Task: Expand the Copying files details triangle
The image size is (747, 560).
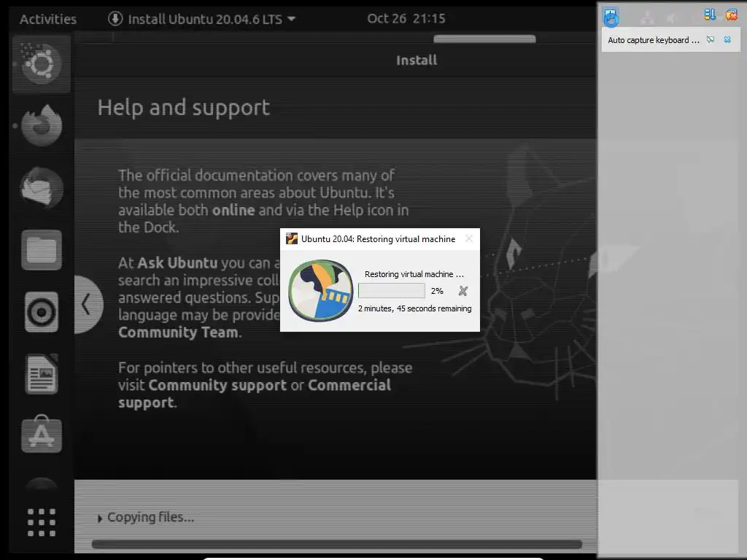Action: pos(99,518)
